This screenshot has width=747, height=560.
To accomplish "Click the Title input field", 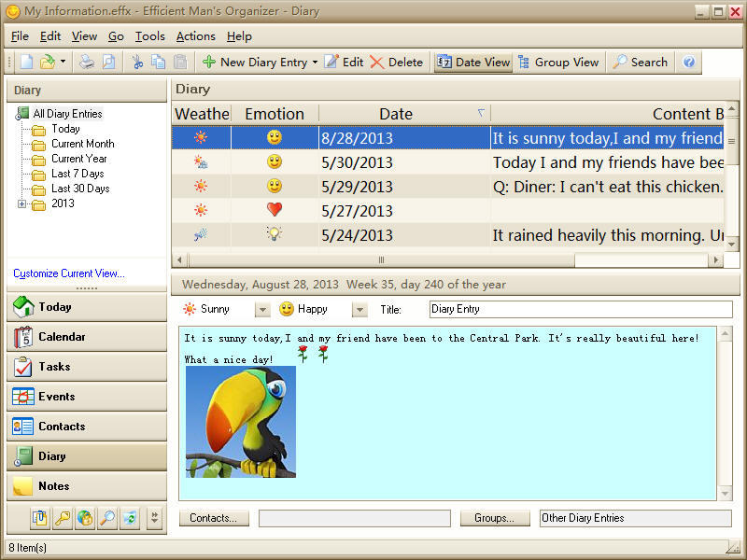I will click(x=581, y=309).
